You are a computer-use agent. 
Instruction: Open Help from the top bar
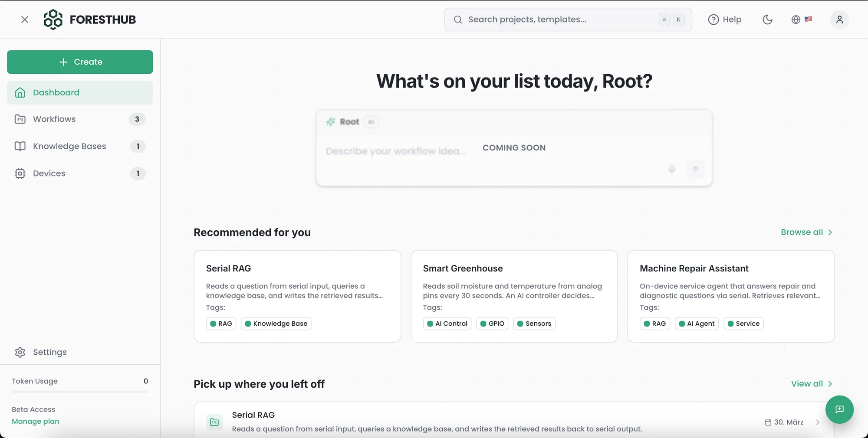tap(725, 20)
